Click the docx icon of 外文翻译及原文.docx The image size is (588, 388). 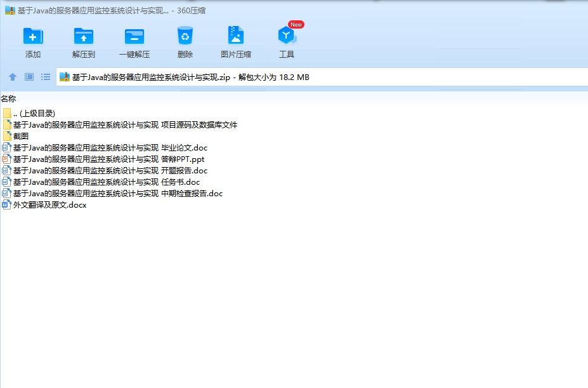pos(6,204)
